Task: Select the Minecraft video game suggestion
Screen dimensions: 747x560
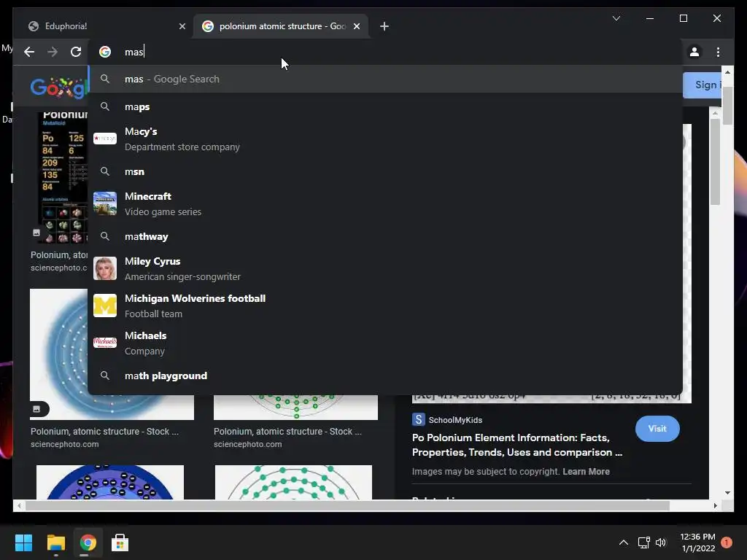Action: (x=385, y=204)
